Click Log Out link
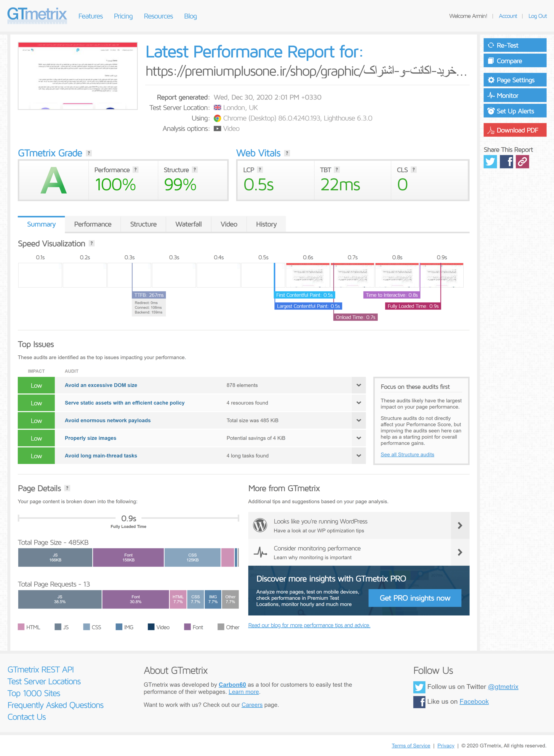The width and height of the screenshot is (554, 756). [537, 16]
